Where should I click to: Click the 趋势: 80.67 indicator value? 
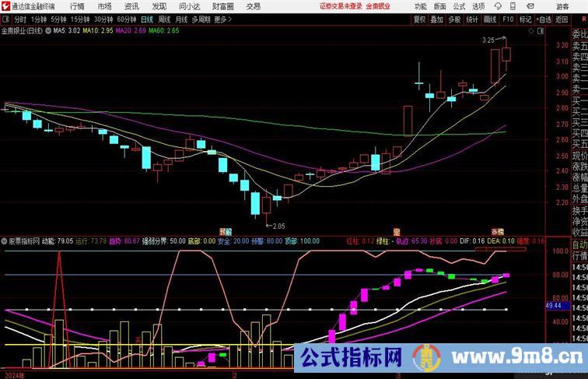(x=124, y=241)
